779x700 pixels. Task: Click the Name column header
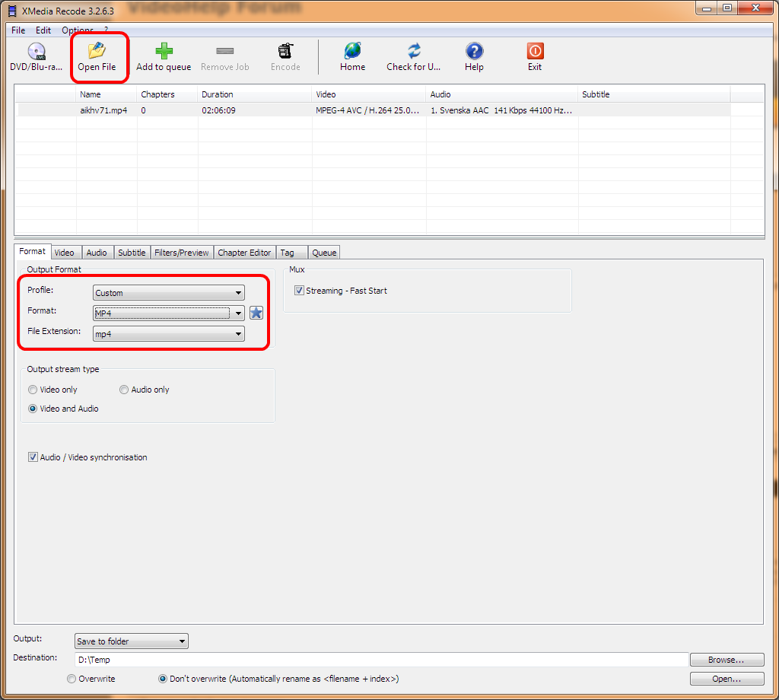point(107,94)
